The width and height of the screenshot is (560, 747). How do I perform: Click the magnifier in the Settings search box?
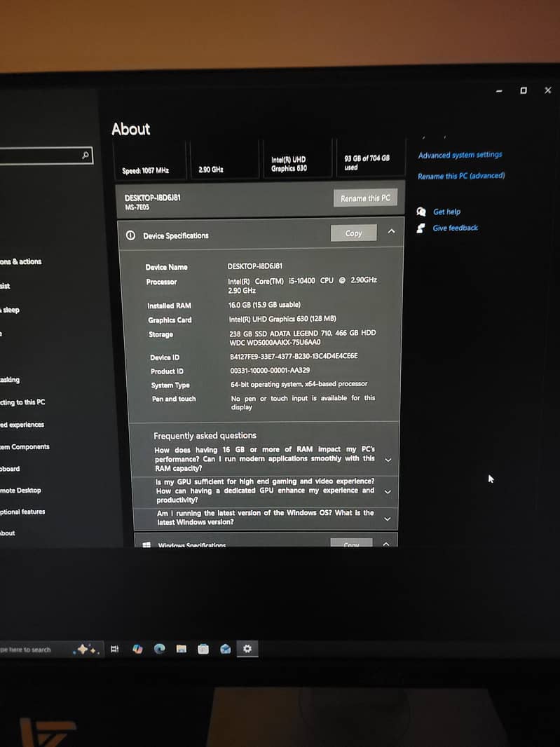point(86,155)
